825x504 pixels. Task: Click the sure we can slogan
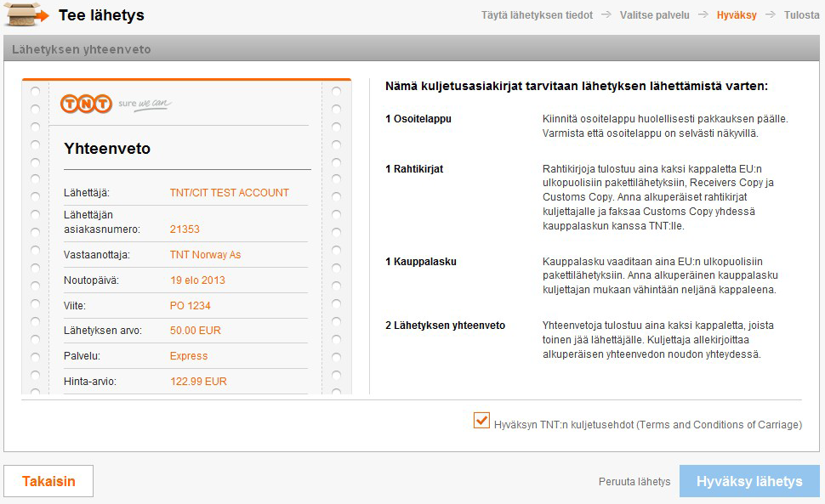point(145,104)
